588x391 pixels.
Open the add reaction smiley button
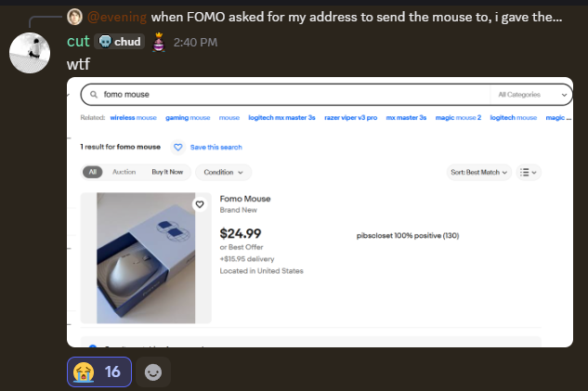[153, 371]
